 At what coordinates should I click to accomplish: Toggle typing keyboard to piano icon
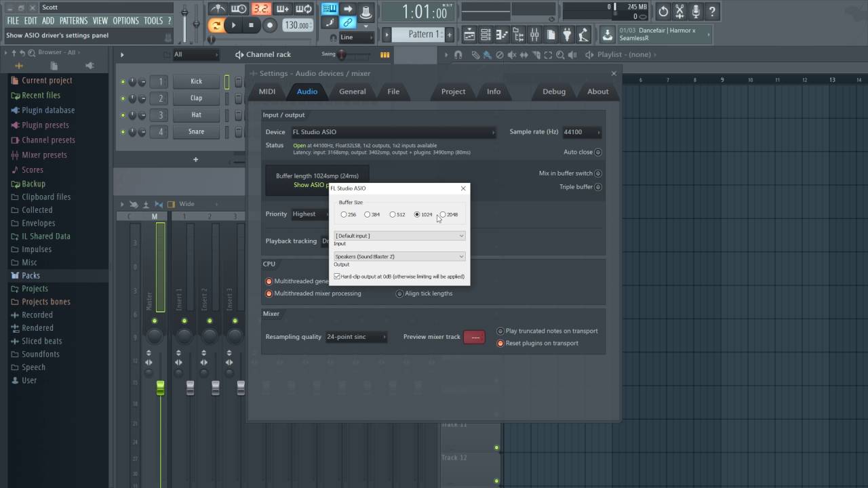tap(330, 9)
